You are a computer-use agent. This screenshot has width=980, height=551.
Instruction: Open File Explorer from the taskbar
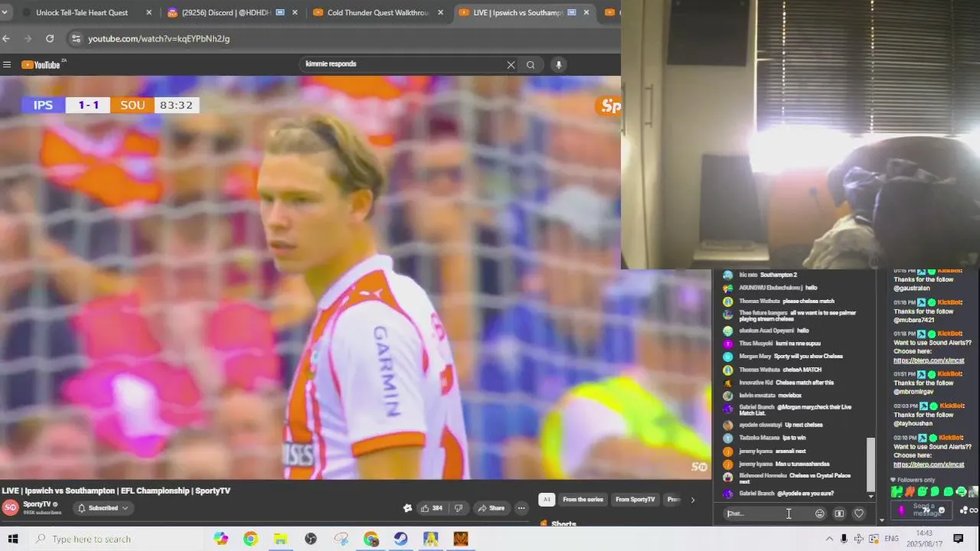[280, 539]
